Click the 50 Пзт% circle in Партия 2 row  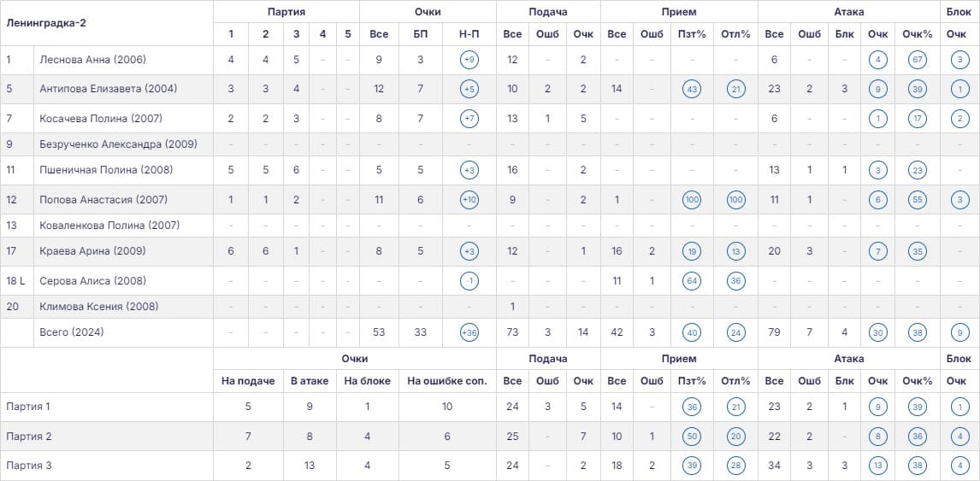pyautogui.click(x=692, y=436)
